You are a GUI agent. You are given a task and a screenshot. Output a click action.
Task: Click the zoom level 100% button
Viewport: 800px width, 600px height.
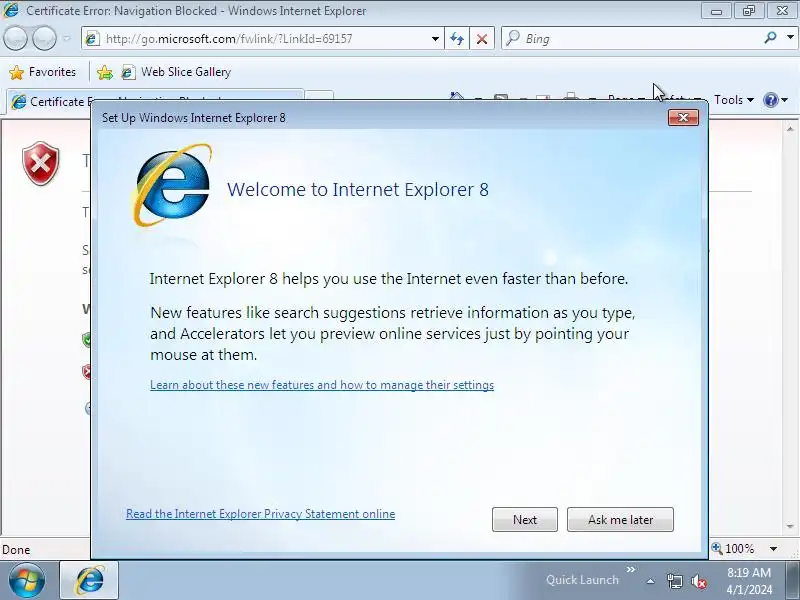734,549
